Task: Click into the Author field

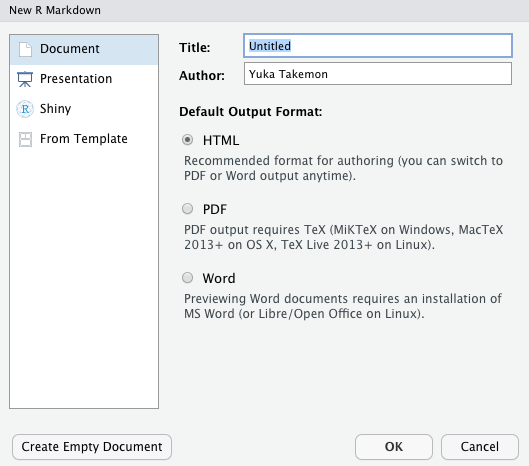Action: click(378, 74)
